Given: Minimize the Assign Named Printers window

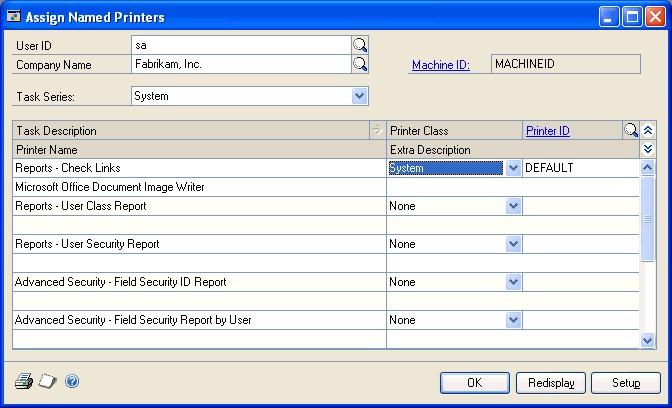Looking at the screenshot, I should [609, 17].
